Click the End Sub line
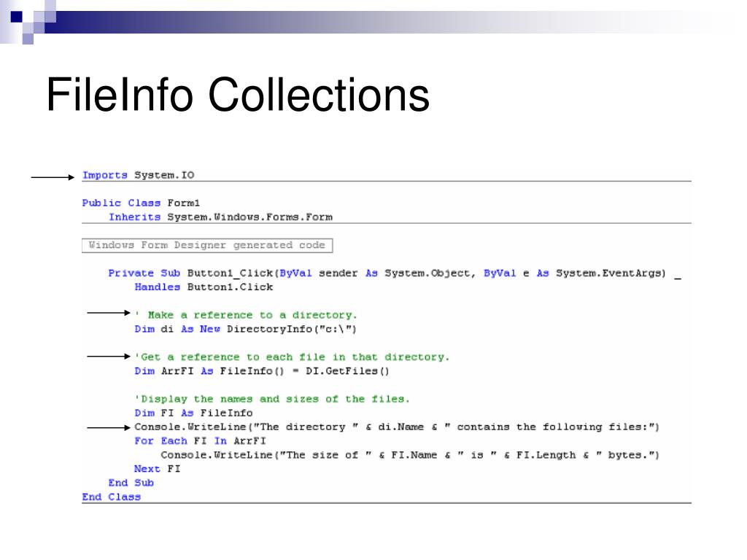The height and width of the screenshot is (560, 747). pyautogui.click(x=131, y=483)
